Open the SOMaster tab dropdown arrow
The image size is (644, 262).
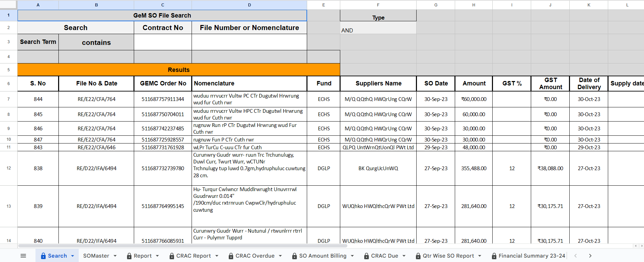click(115, 256)
